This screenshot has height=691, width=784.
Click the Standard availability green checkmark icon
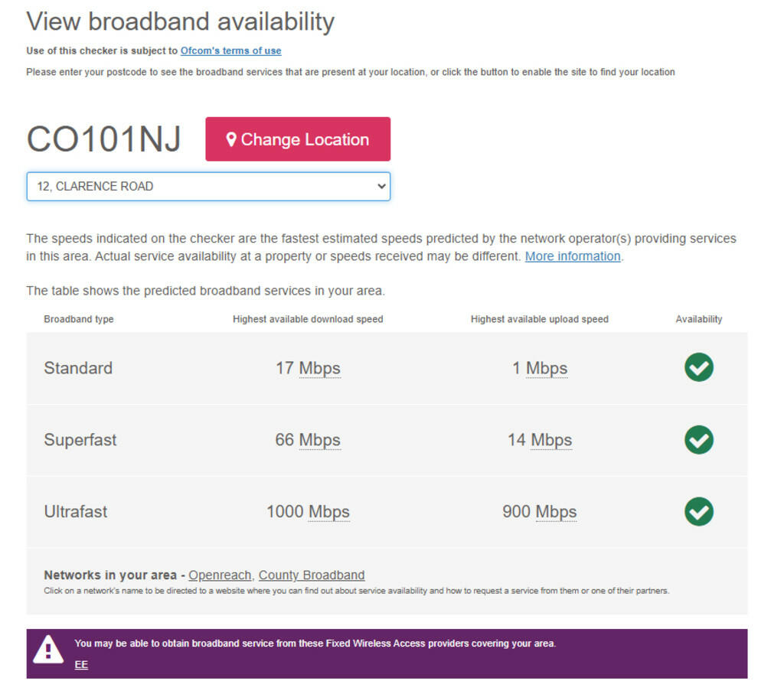698,368
